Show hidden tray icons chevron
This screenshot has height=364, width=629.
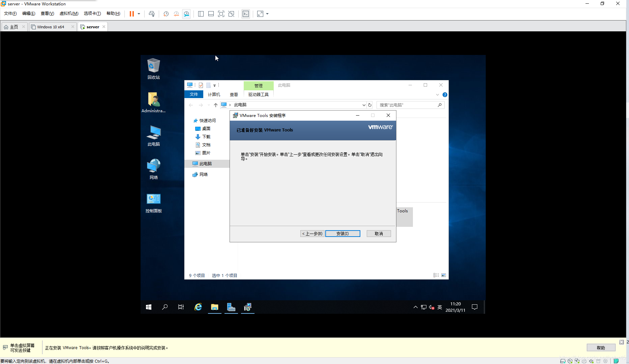(416, 307)
